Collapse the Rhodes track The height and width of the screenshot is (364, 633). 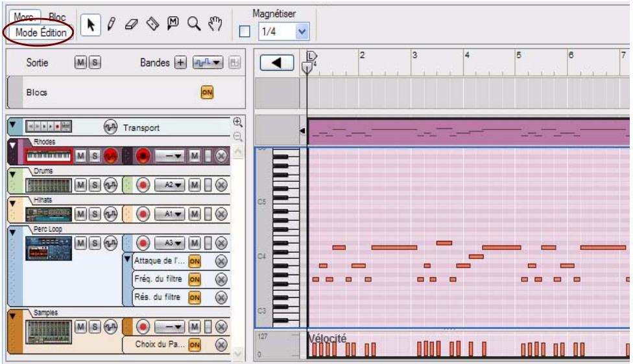(x=13, y=145)
